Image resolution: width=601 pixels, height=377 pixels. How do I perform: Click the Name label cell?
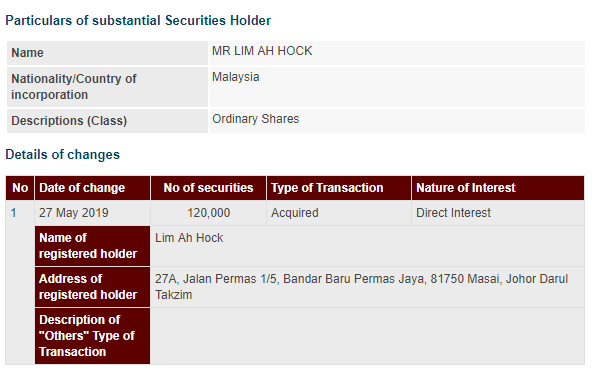click(x=107, y=53)
